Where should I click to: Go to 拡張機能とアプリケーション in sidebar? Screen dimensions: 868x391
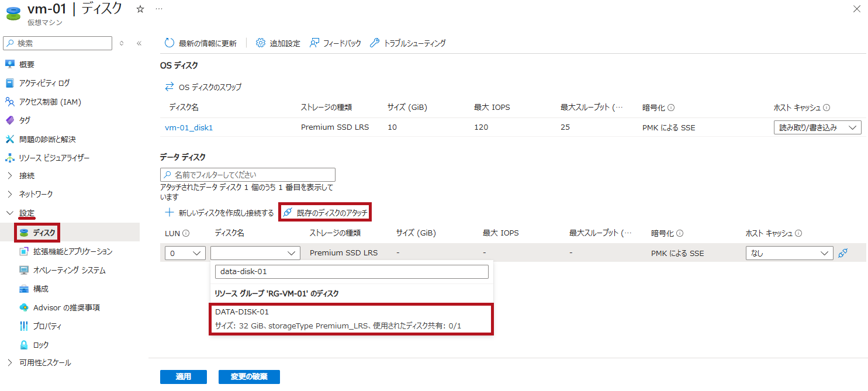coord(72,251)
